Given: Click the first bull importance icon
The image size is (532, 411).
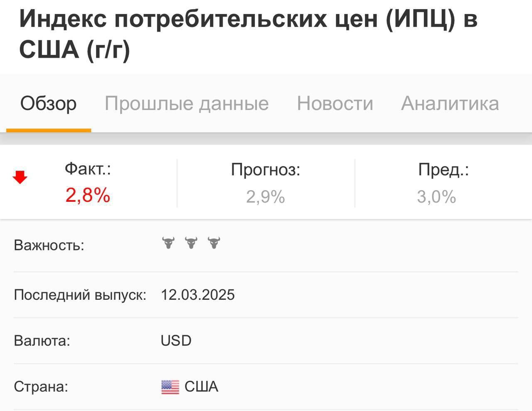Looking at the screenshot, I should click(168, 243).
